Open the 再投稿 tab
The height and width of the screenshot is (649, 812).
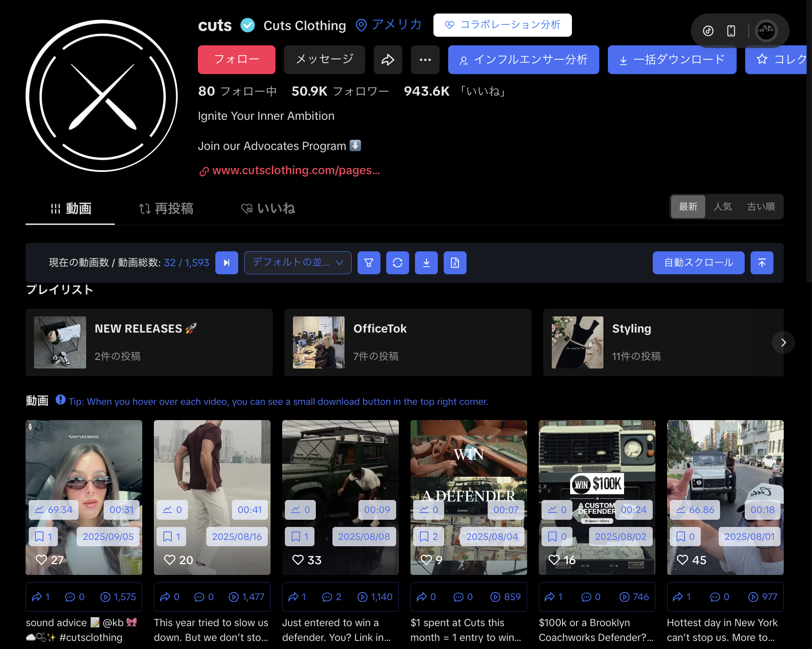point(166,209)
